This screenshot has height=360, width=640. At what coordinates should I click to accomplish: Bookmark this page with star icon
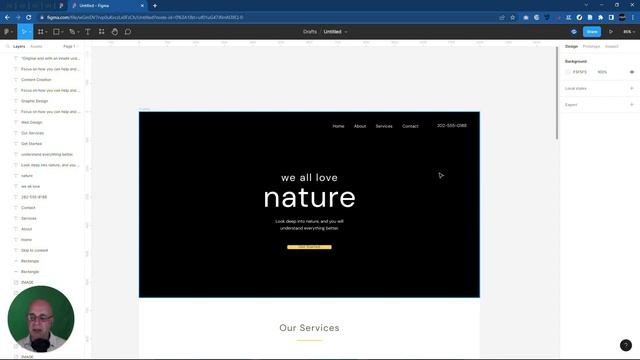513,18
